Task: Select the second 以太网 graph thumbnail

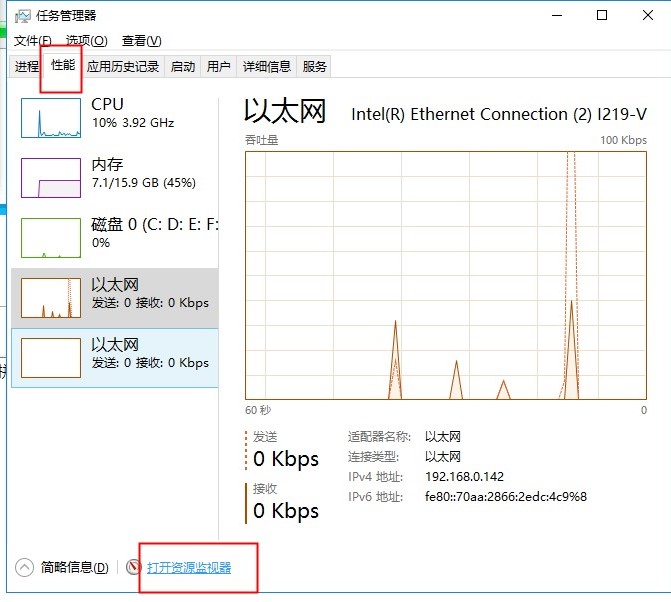Action: pos(51,357)
